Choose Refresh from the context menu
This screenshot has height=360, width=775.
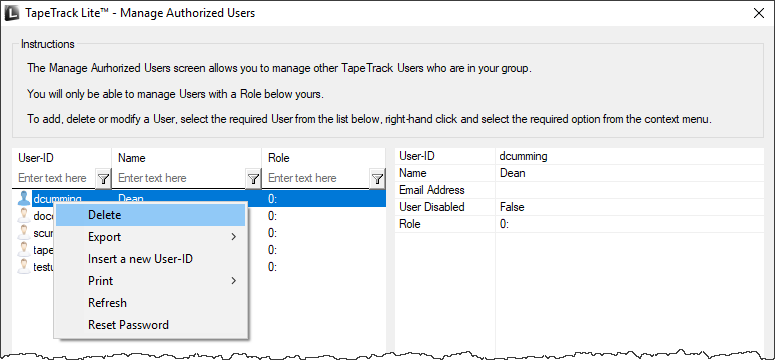[x=150, y=303]
